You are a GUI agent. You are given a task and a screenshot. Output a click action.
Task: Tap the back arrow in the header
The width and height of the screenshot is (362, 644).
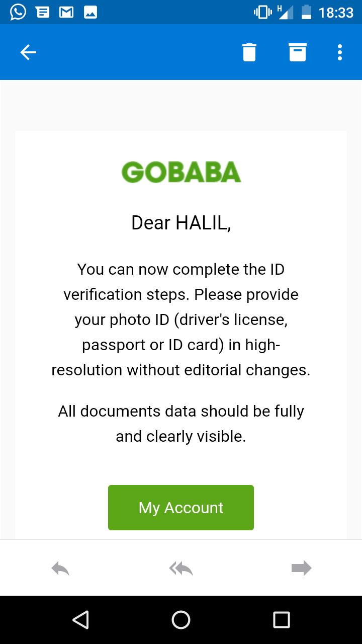[x=28, y=52]
